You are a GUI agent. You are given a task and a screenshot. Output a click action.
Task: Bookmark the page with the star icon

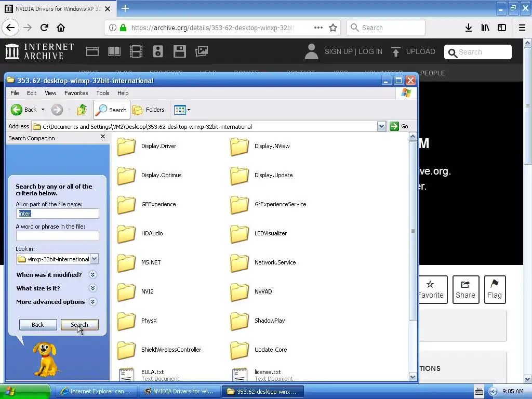click(x=333, y=28)
